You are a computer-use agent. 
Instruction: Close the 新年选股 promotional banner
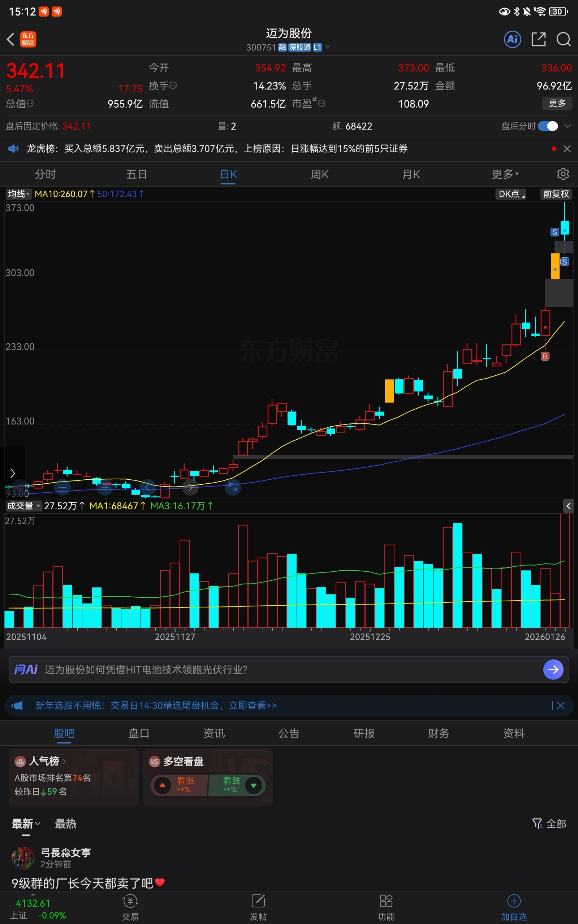[560, 706]
